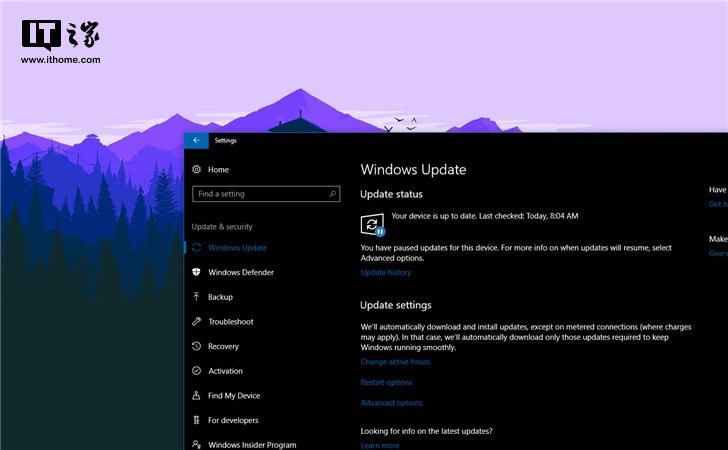This screenshot has height=450, width=728.
Task: Click the Update status heading
Action: [391, 194]
